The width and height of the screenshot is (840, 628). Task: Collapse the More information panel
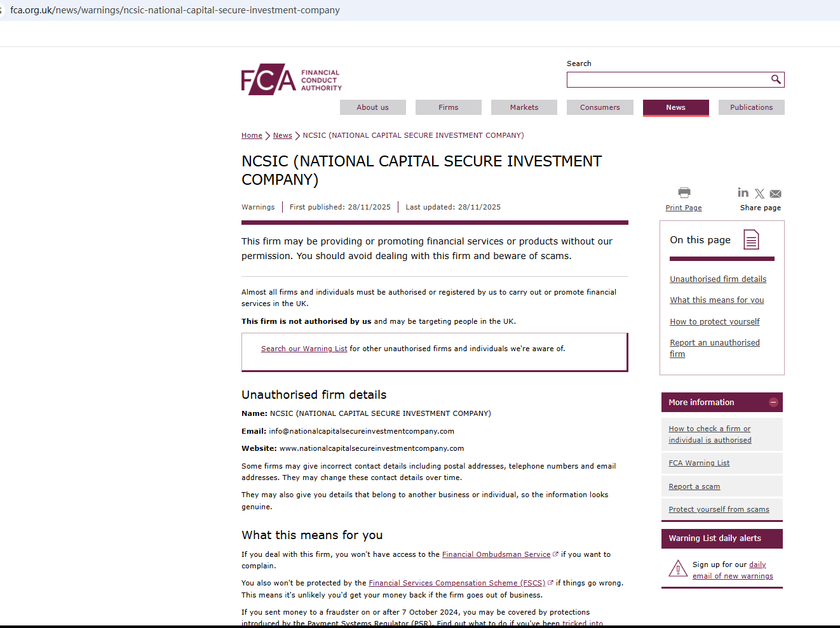[x=773, y=403]
